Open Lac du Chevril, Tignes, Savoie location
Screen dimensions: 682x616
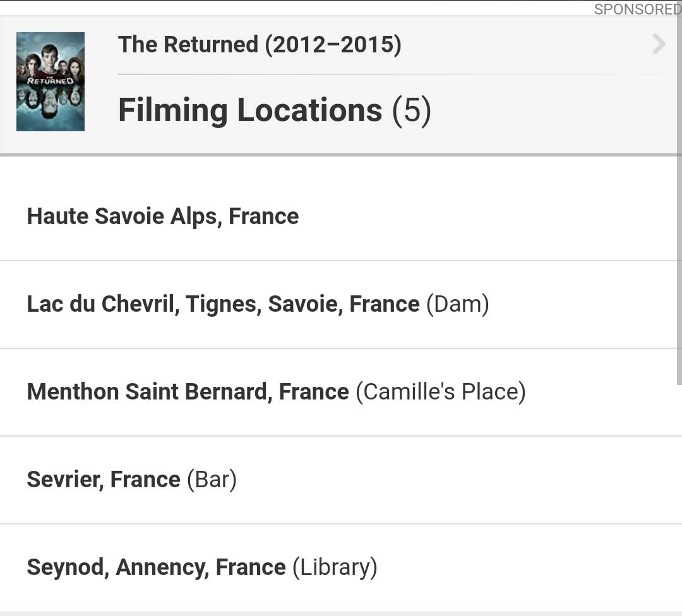tap(223, 304)
